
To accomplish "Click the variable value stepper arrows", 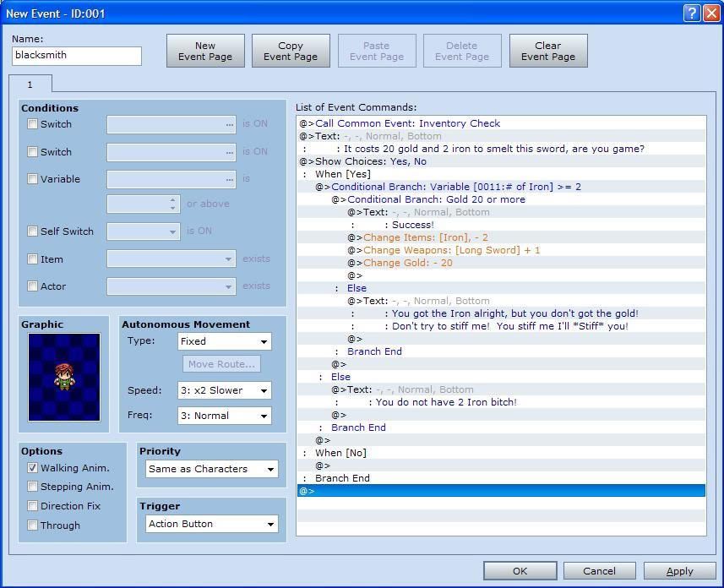I will point(172,204).
